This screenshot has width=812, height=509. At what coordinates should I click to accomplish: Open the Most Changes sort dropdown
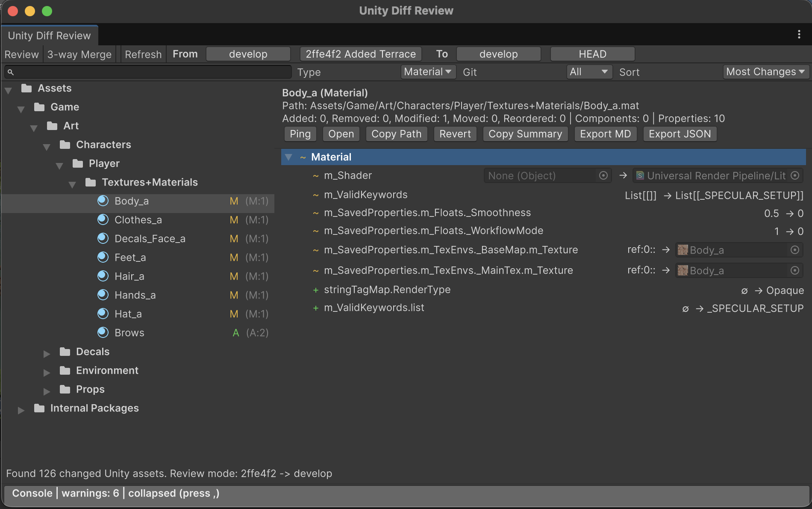[x=765, y=72]
